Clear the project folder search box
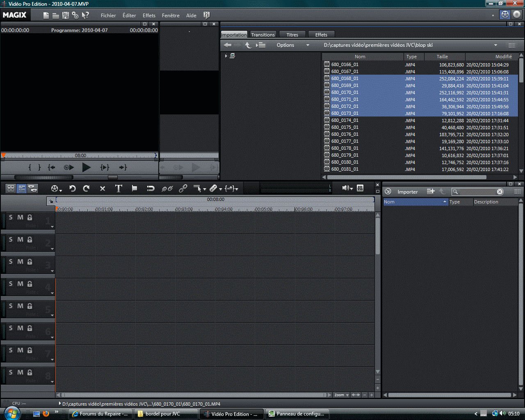This screenshot has height=420, width=525. pyautogui.click(x=500, y=192)
